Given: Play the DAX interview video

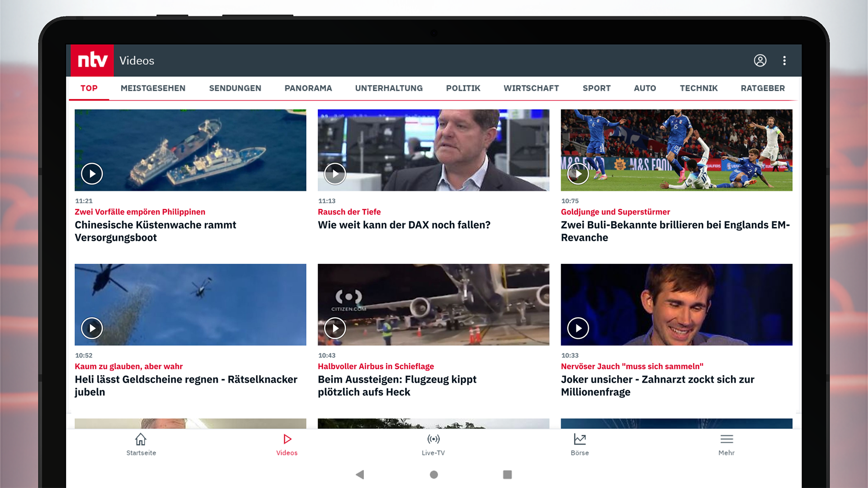Looking at the screenshot, I should pos(335,174).
